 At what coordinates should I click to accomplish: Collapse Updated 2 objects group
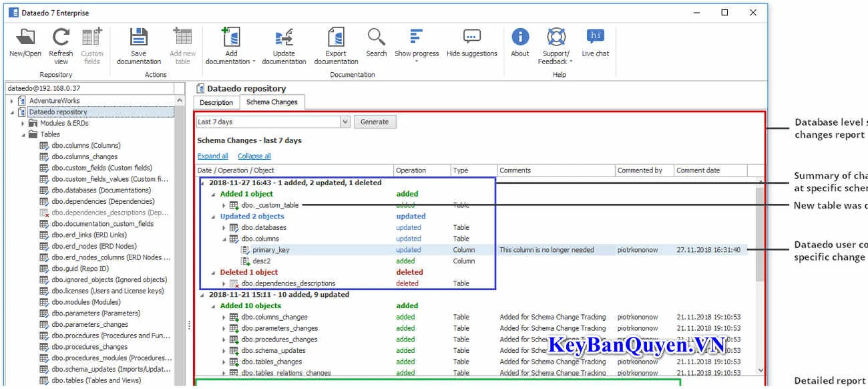click(213, 217)
